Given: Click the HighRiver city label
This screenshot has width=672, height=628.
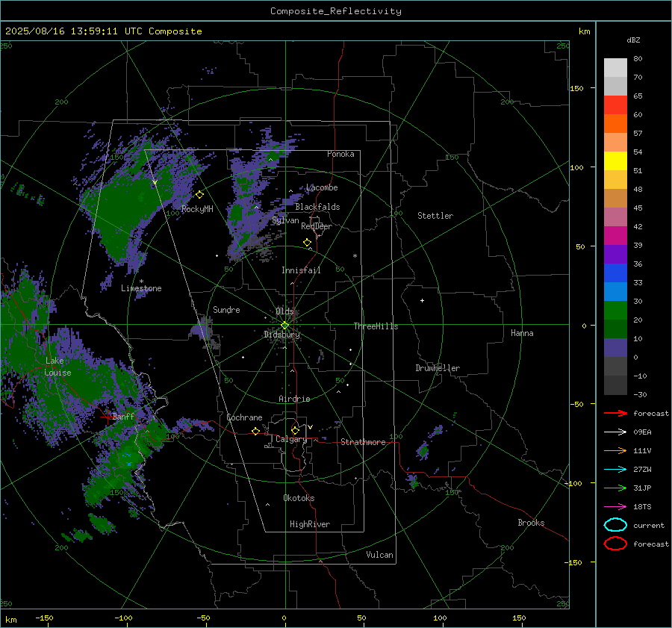Looking at the screenshot, I should pyautogui.click(x=310, y=524).
